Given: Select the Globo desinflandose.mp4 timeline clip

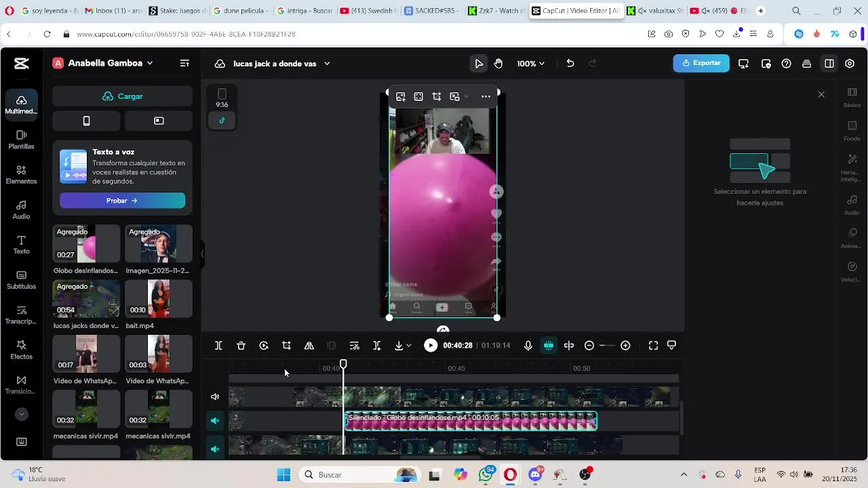Looking at the screenshot, I should (x=471, y=421).
